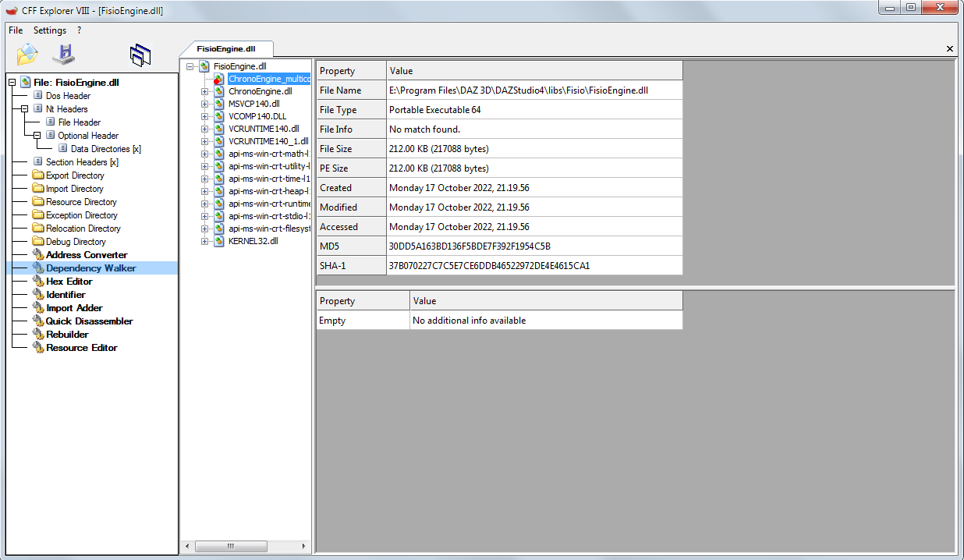Click the Import Adder tool icon

[x=38, y=308]
